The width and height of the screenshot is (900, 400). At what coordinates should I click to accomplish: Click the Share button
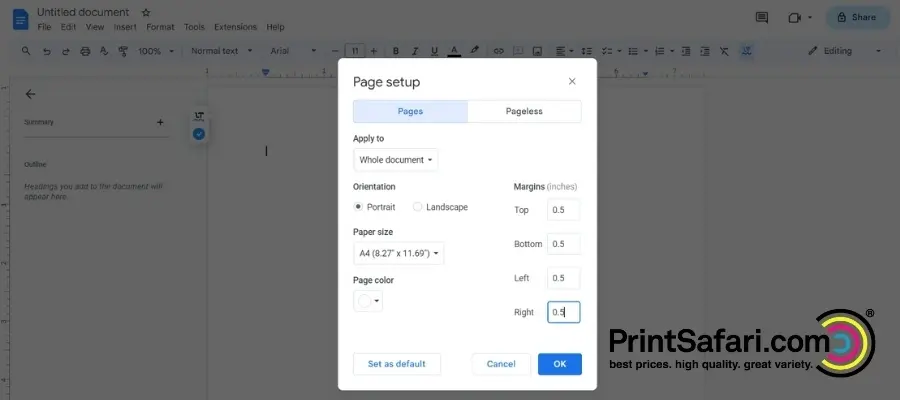tap(858, 18)
